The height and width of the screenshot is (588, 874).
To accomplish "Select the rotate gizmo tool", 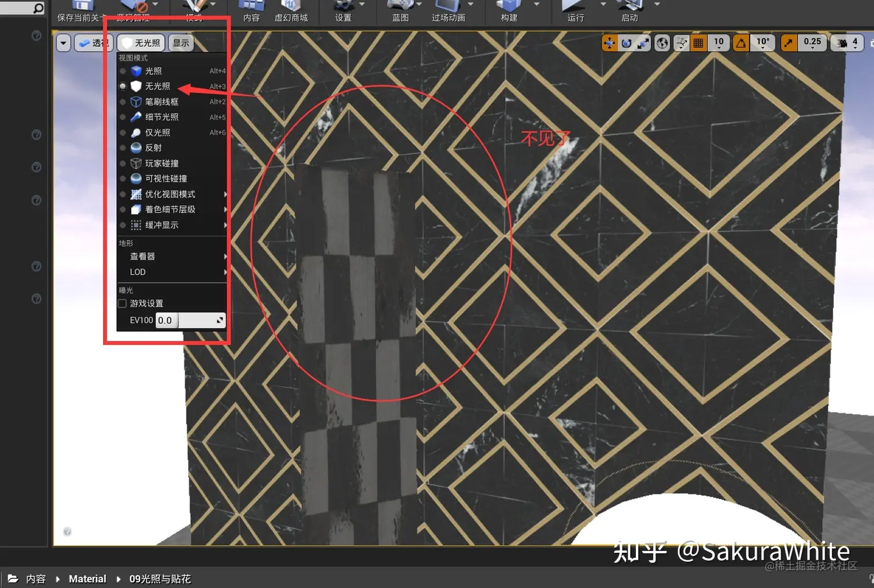I will coord(626,43).
